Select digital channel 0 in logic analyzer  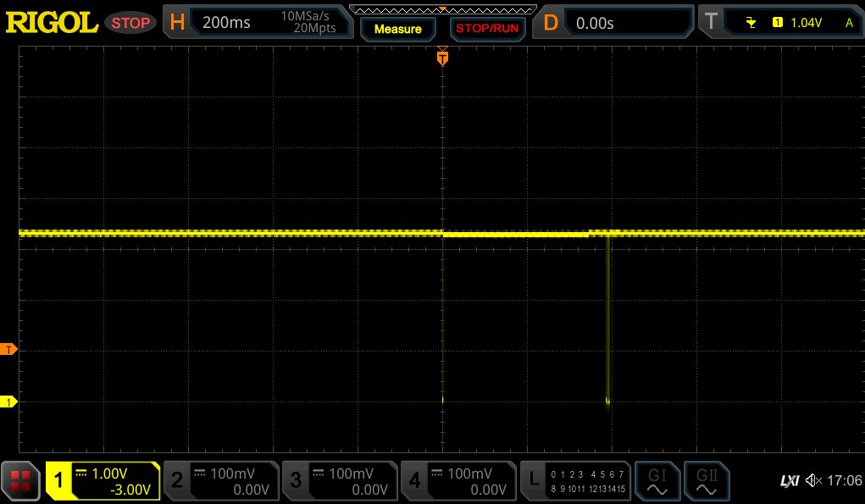click(553, 474)
